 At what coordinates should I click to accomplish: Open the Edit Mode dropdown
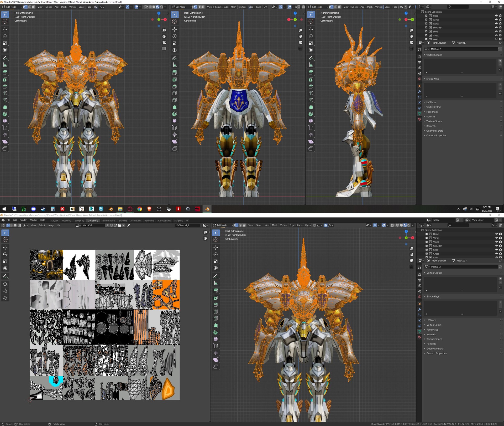(x=11, y=7)
